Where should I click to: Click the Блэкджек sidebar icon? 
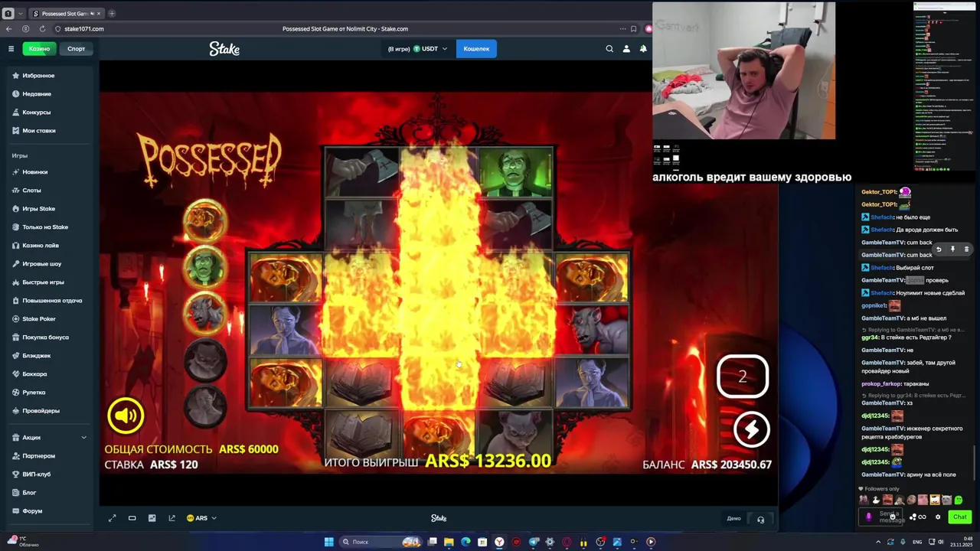[x=15, y=356]
